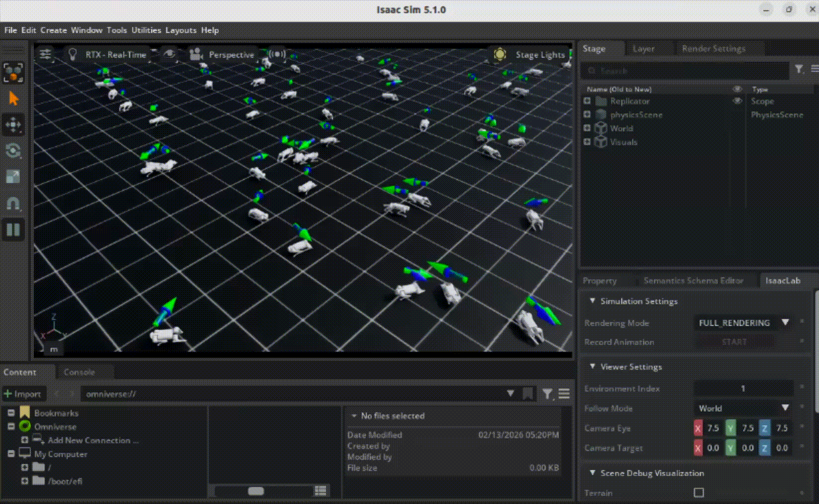Expand the World tree item
The height and width of the screenshot is (504, 819).
pos(586,128)
